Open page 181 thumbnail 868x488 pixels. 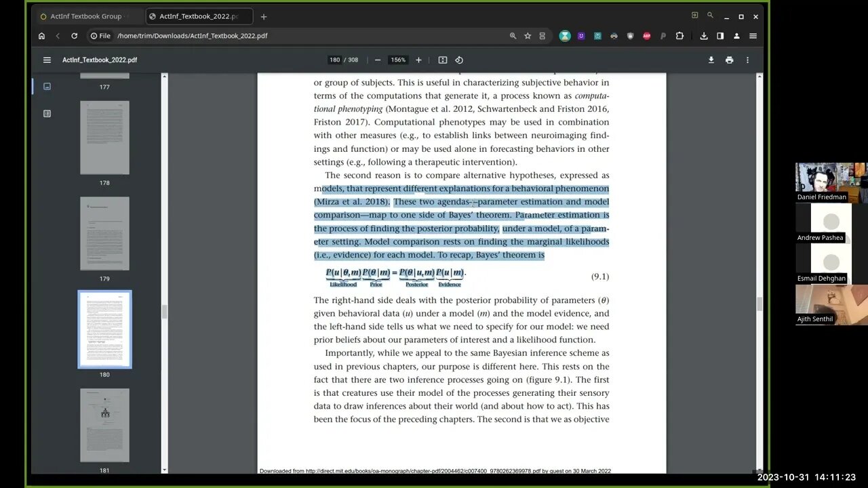pos(104,425)
